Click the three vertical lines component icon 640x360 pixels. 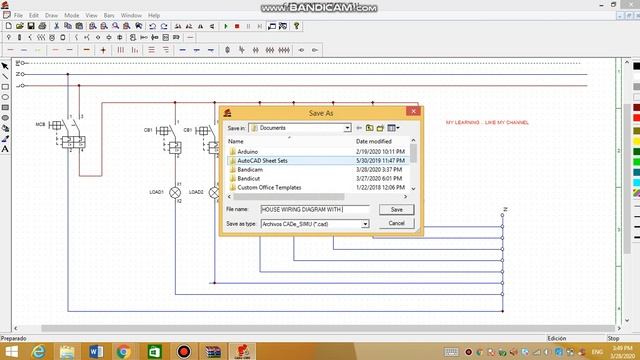point(121,50)
